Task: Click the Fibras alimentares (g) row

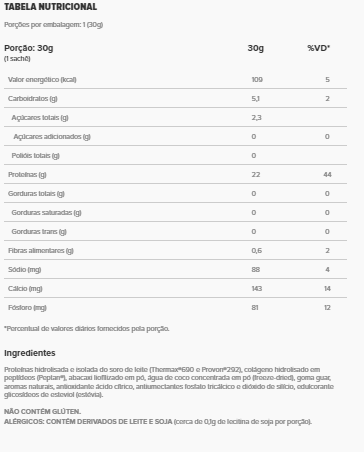Action: (175, 250)
